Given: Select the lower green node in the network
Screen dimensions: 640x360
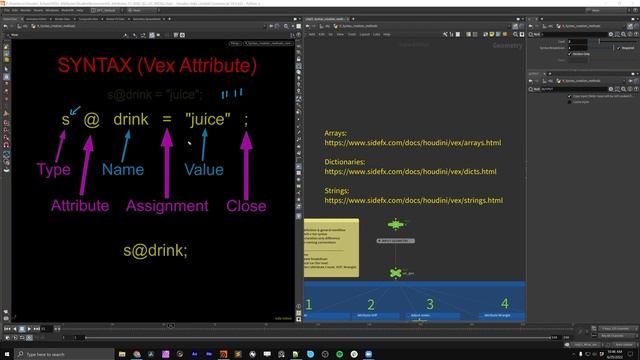Looking at the screenshot, I should pyautogui.click(x=395, y=273).
